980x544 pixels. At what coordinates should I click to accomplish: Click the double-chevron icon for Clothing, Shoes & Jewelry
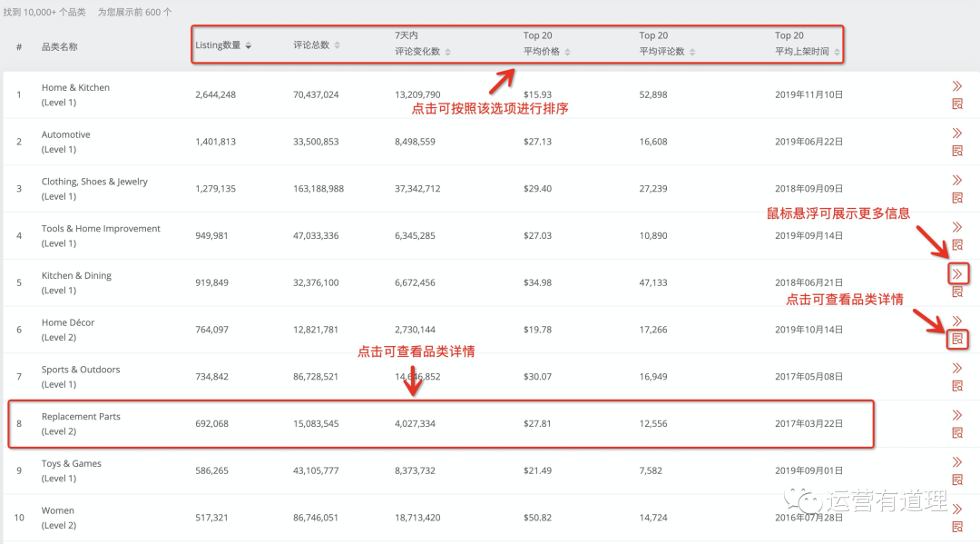[956, 180]
